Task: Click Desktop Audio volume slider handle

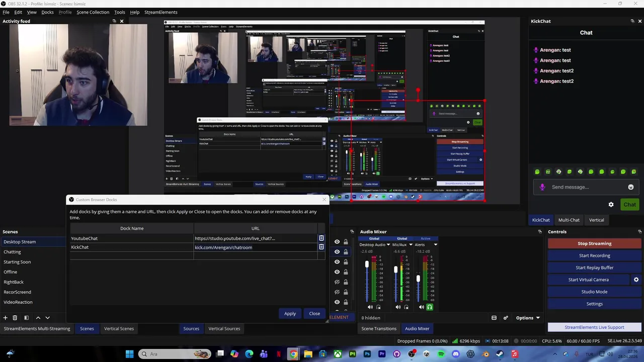Action: 367,263
